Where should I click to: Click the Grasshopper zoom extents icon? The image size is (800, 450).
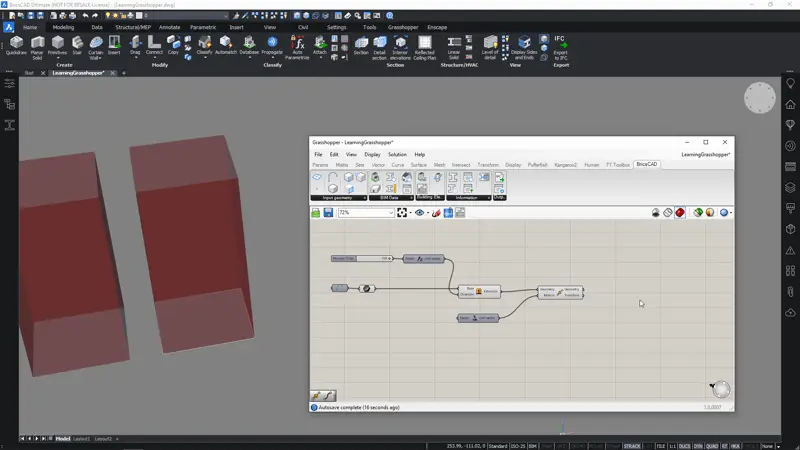pos(402,213)
